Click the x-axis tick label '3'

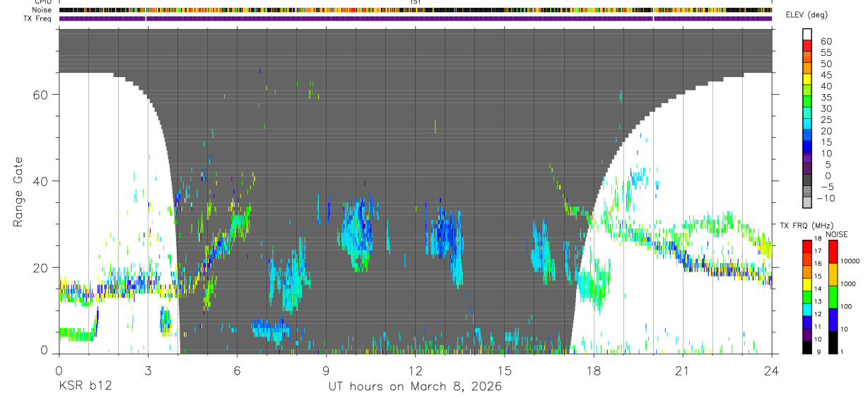pyautogui.click(x=148, y=371)
